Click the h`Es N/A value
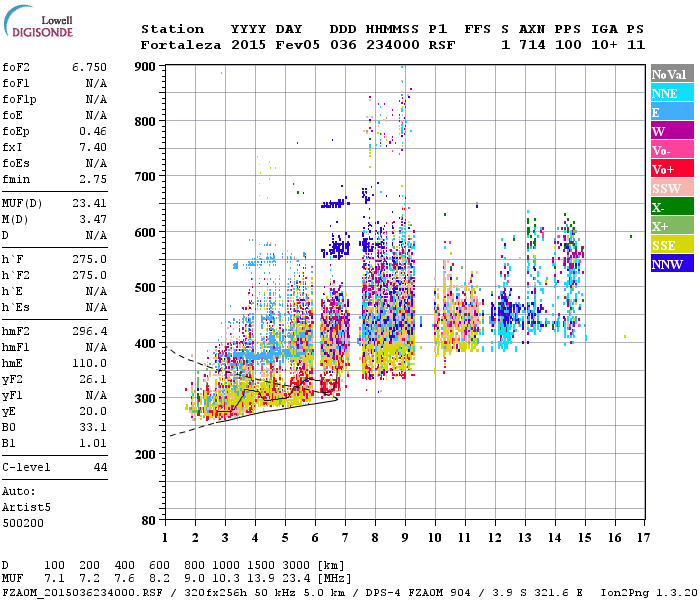The width and height of the screenshot is (700, 600). (96, 307)
